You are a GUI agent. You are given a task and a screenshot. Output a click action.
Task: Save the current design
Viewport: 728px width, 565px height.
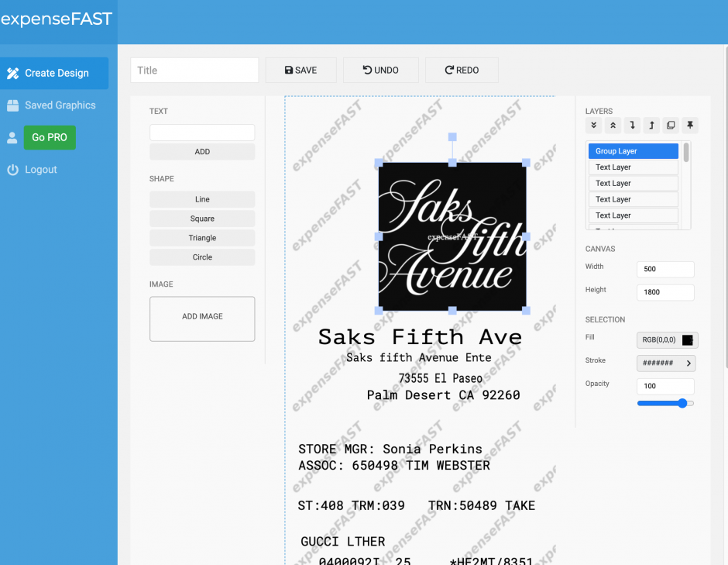pyautogui.click(x=300, y=70)
